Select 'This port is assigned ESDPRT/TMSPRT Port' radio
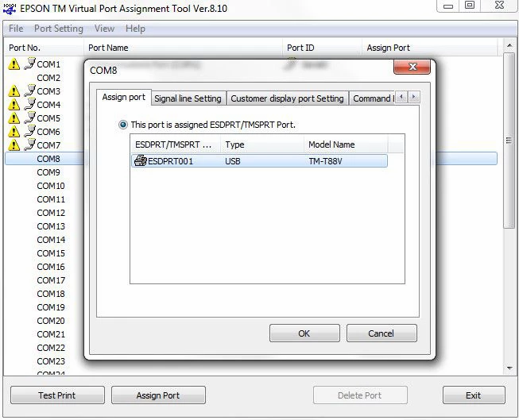 tap(123, 125)
